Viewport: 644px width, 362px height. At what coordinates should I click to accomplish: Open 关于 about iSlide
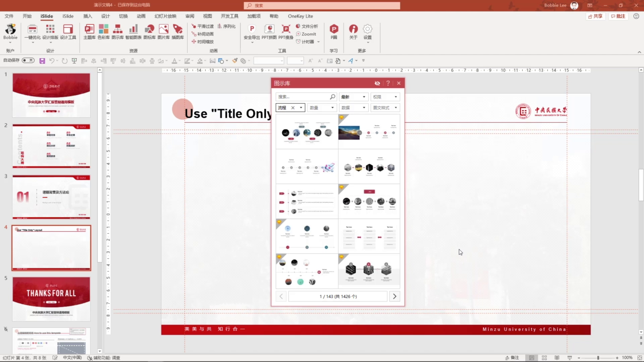[x=354, y=32]
